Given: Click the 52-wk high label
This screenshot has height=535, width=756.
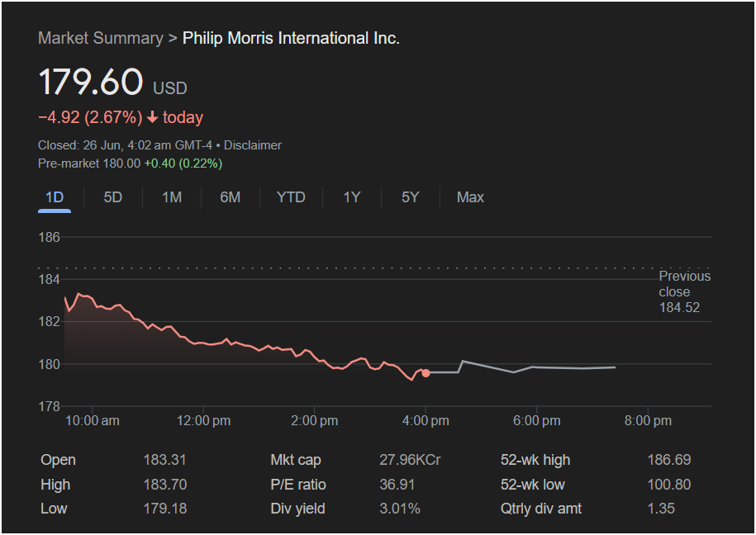Looking at the screenshot, I should 535,460.
